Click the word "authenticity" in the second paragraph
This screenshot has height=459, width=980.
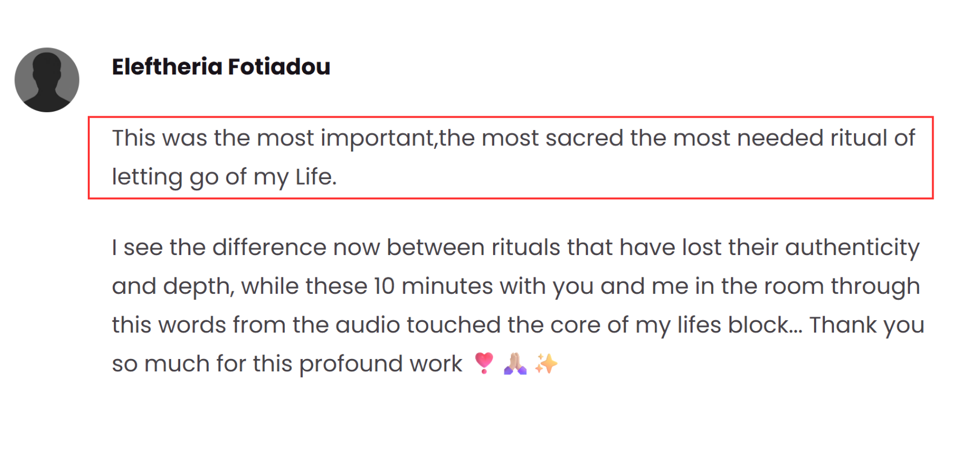852,248
